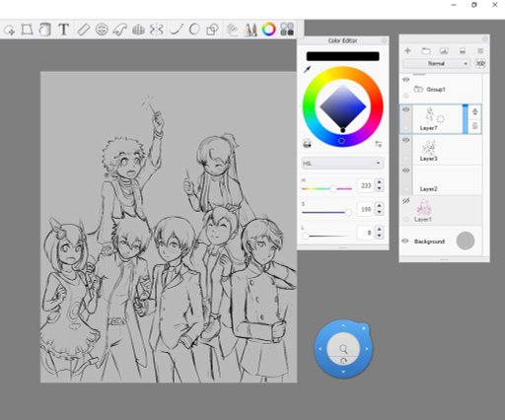Hide the Layer3 layer
Image resolution: width=505 pixels, height=420 pixels.
[406, 140]
